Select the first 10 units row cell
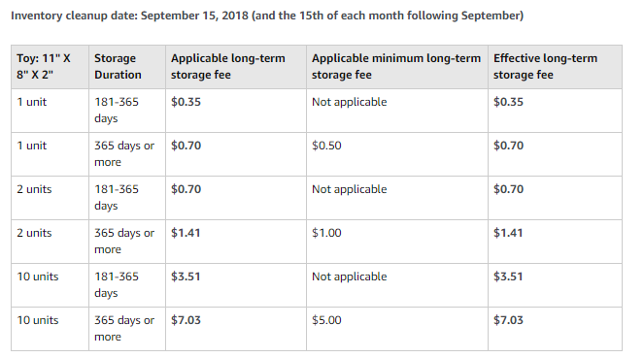Image resolution: width=644 pixels, height=358 pixels. point(50,285)
